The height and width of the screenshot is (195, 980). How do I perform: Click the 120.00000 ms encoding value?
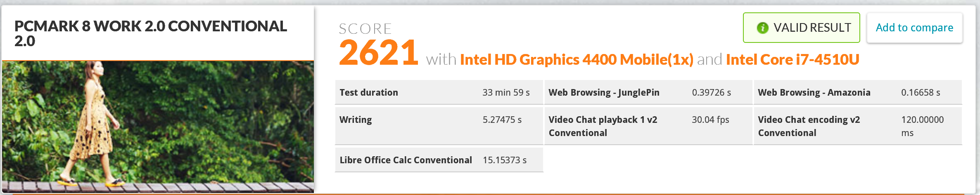pyautogui.click(x=922, y=126)
